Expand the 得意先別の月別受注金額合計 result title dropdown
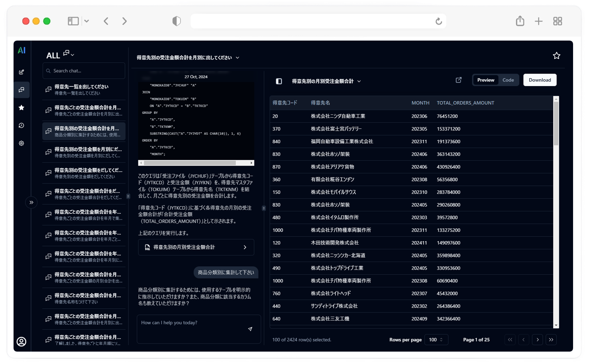The height and width of the screenshot is (364, 590). point(359,81)
